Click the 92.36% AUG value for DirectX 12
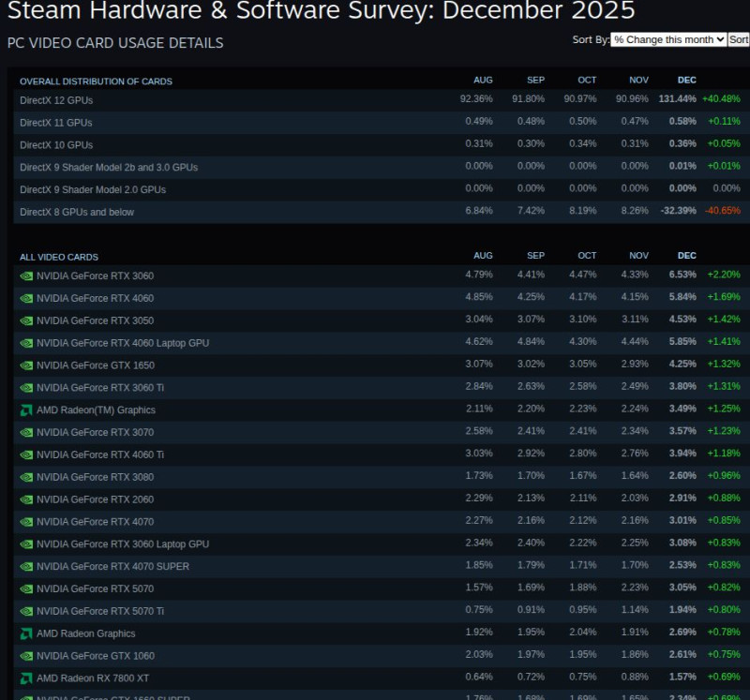This screenshot has width=750, height=700. (x=476, y=99)
